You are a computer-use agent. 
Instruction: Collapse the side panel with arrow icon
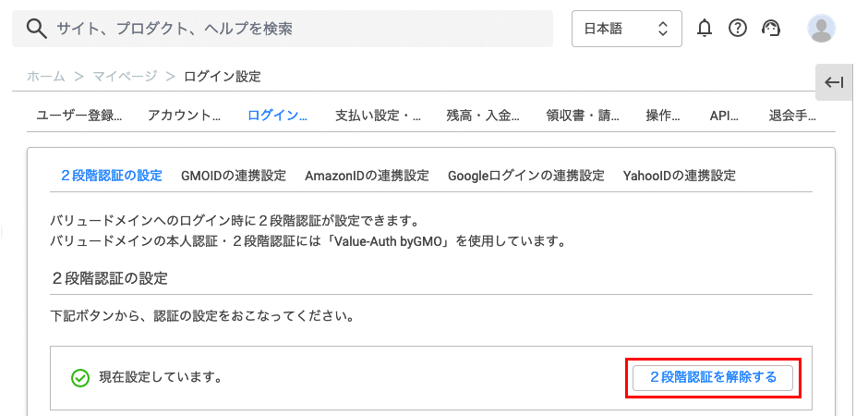[834, 82]
